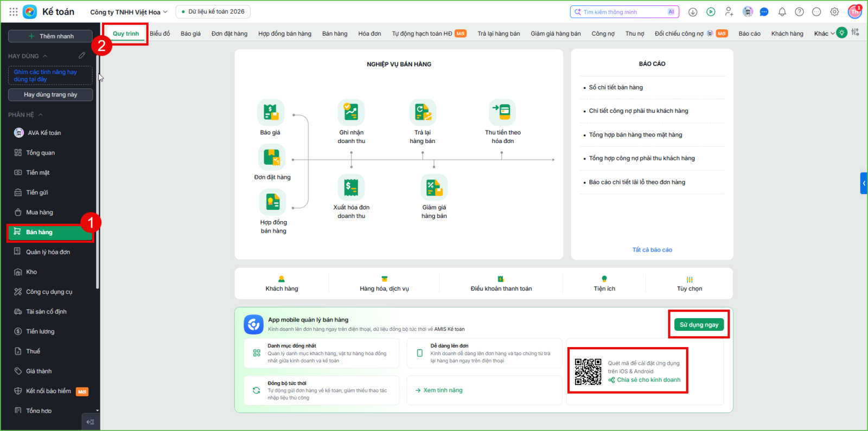Open the Báo giá workflow icon
Image resolution: width=868 pixels, height=431 pixels.
click(x=270, y=112)
